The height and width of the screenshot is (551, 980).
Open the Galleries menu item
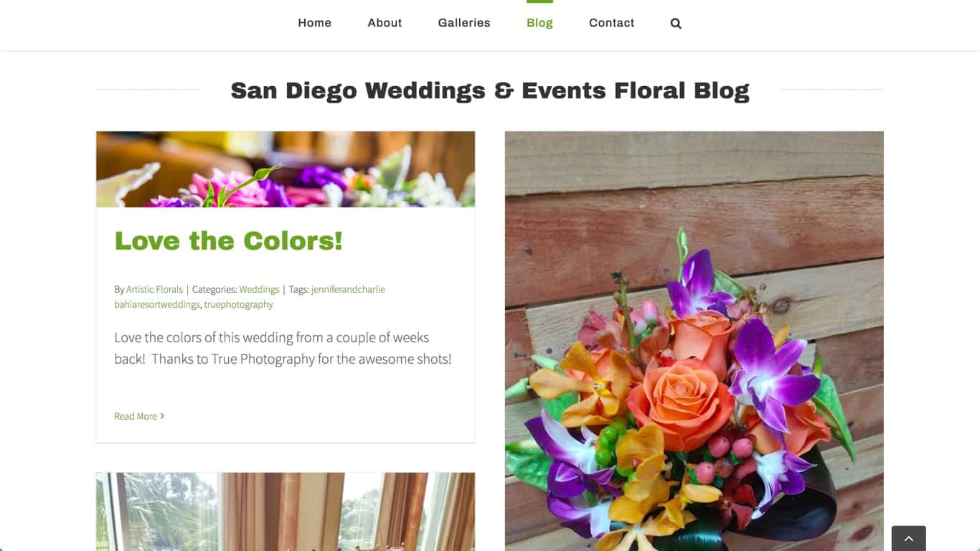(464, 23)
